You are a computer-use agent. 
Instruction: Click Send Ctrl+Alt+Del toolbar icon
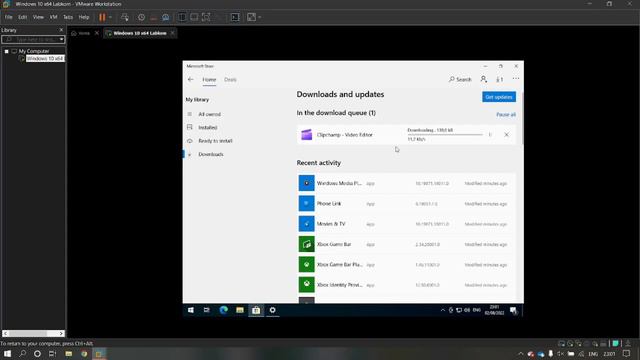click(125, 17)
